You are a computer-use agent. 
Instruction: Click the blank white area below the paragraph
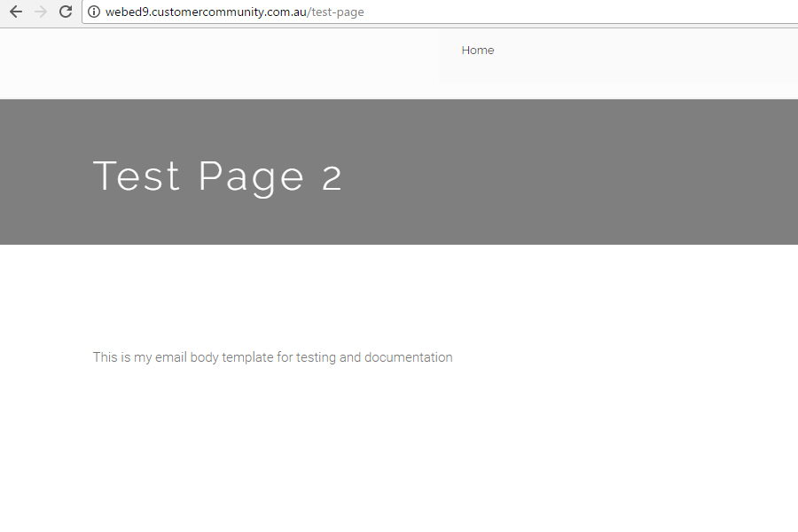point(399,452)
